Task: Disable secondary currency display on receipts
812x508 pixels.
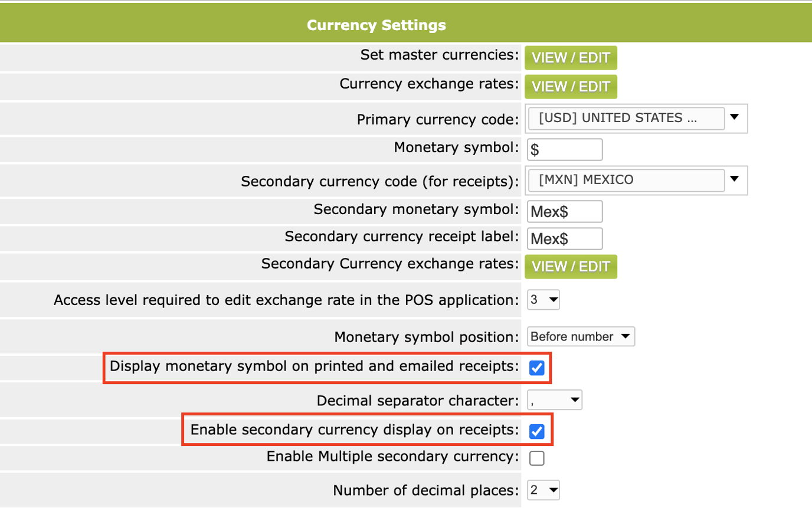Action: (536, 431)
